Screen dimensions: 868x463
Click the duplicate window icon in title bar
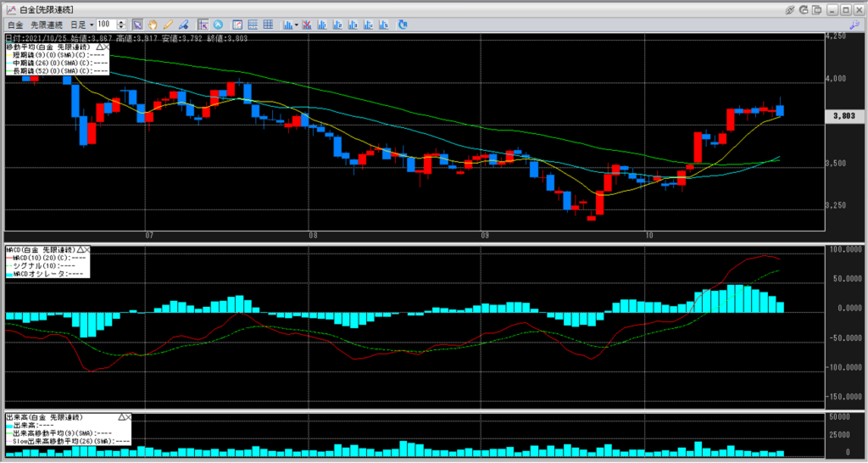(816, 10)
